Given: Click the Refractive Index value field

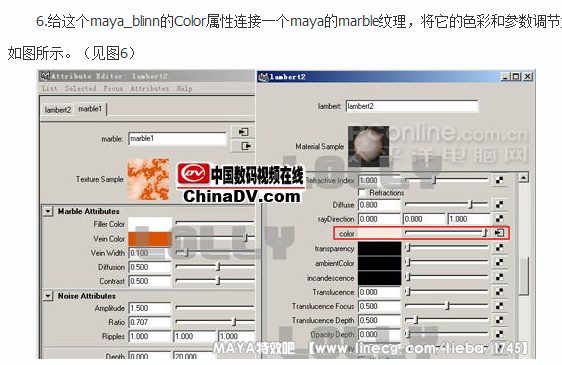Looking at the screenshot, I should click(379, 180).
